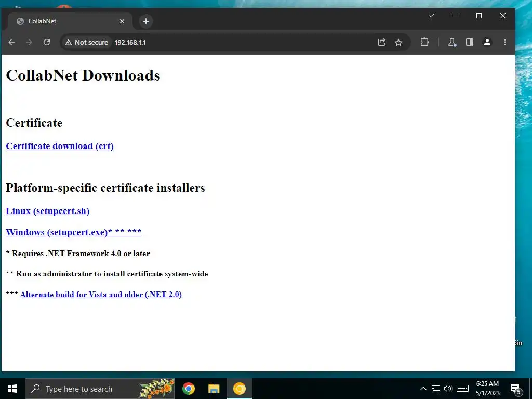Go back to the previous page
Image resolution: width=532 pixels, height=399 pixels.
(11, 42)
